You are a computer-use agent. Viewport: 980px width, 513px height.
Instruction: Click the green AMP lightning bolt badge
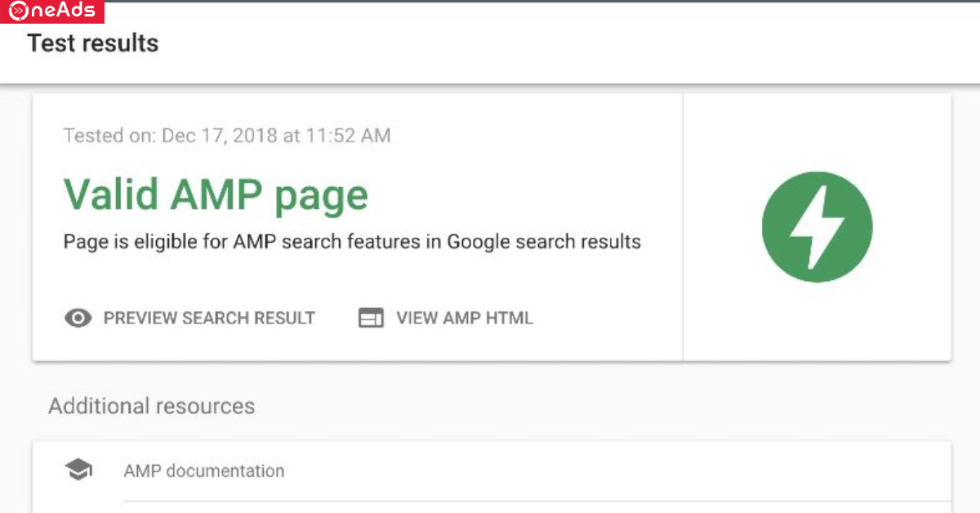point(817,226)
